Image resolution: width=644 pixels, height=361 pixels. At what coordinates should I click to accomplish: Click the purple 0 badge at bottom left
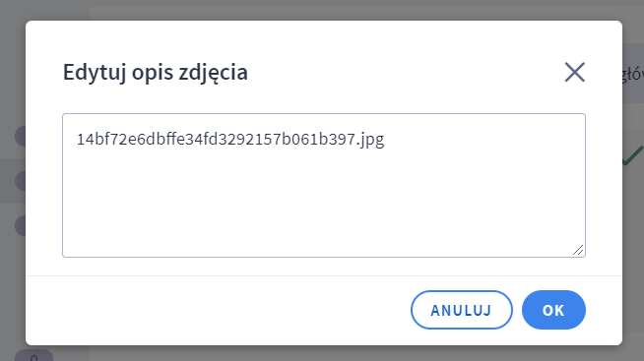(33, 355)
